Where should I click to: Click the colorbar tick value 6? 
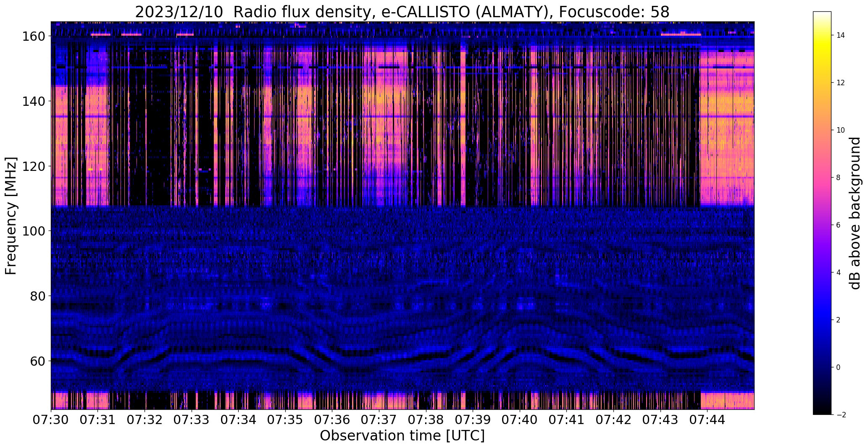839,225
